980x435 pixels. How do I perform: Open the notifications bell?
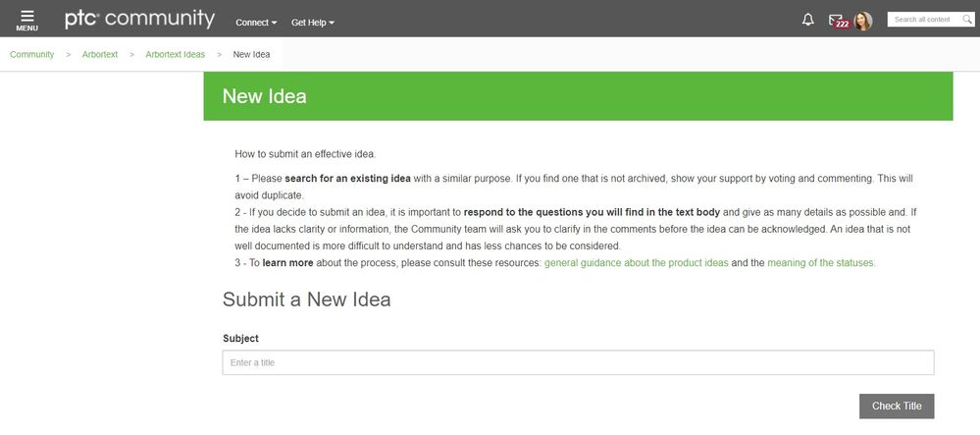pos(808,20)
